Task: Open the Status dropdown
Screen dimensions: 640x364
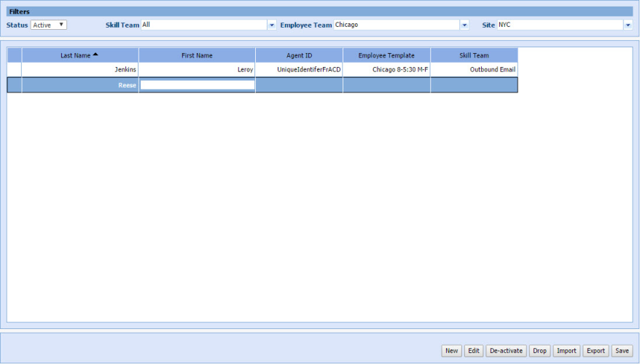Action: point(49,25)
